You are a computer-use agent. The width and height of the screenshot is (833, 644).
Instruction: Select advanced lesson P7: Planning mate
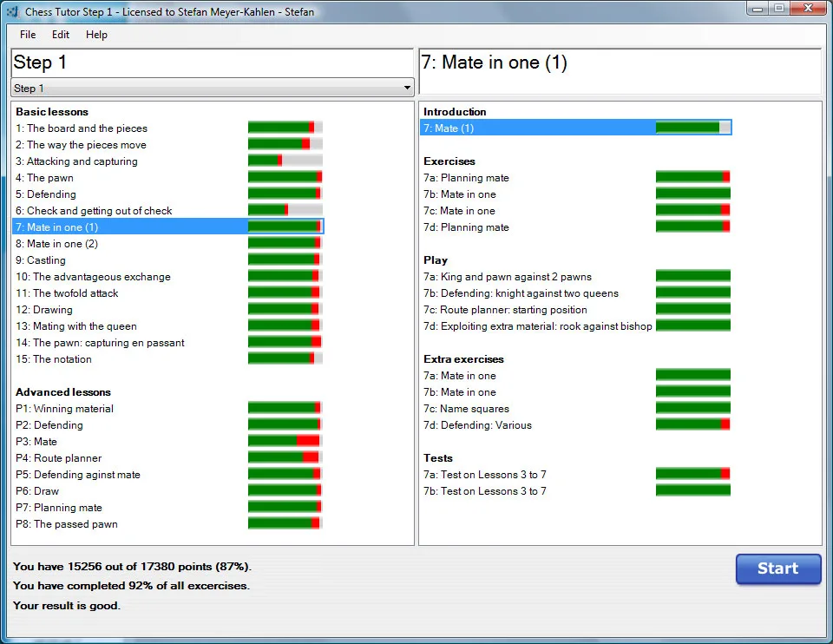pos(59,507)
